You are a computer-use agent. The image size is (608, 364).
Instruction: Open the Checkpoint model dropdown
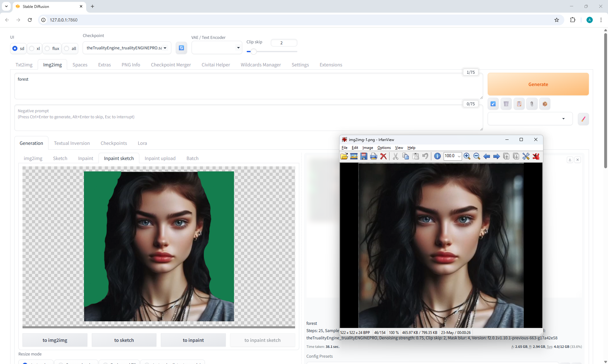127,48
